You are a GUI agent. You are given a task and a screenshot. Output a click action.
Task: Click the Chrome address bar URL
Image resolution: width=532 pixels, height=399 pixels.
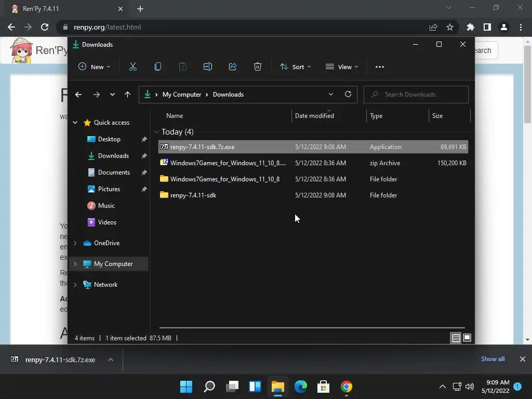(x=107, y=27)
